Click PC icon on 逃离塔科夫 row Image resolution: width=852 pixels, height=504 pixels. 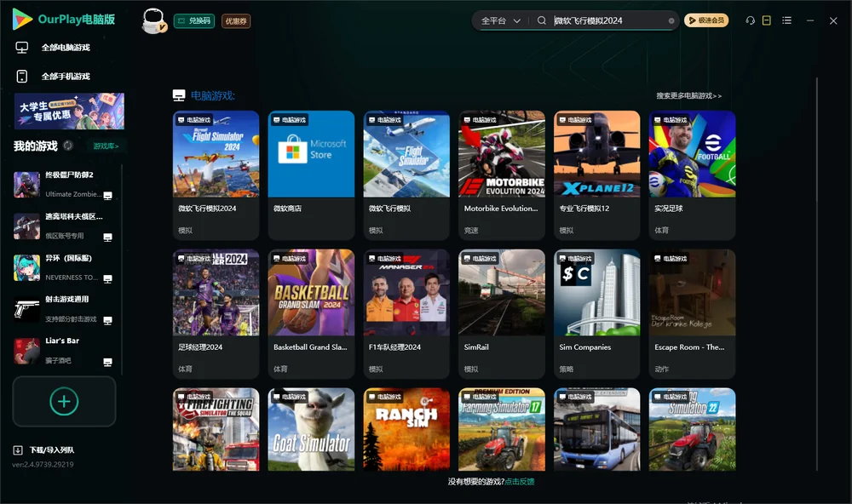(107, 238)
